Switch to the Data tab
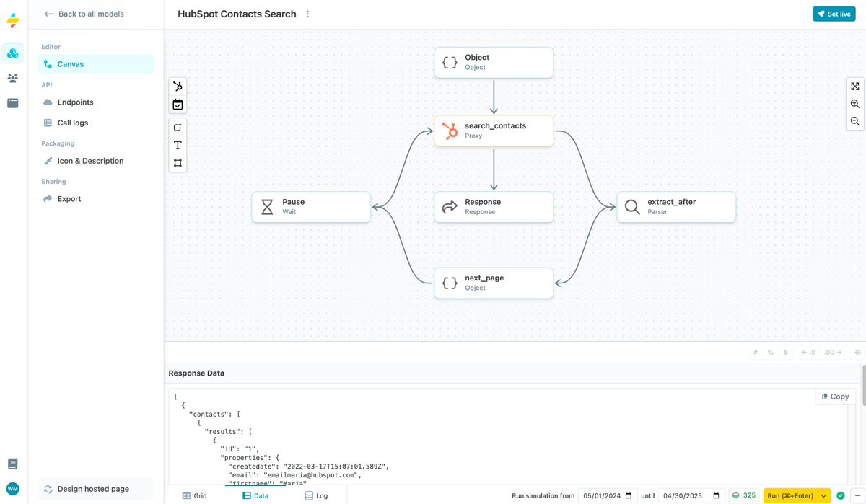This screenshot has width=866, height=504. click(255, 496)
